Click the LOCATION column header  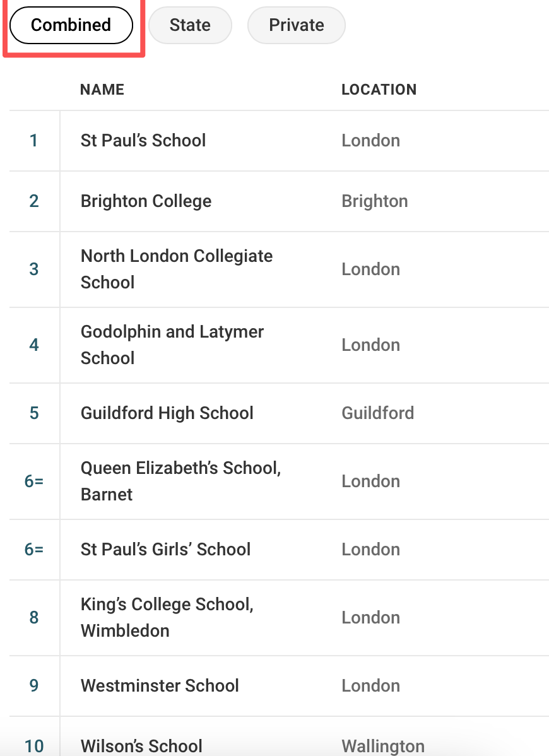click(x=379, y=90)
